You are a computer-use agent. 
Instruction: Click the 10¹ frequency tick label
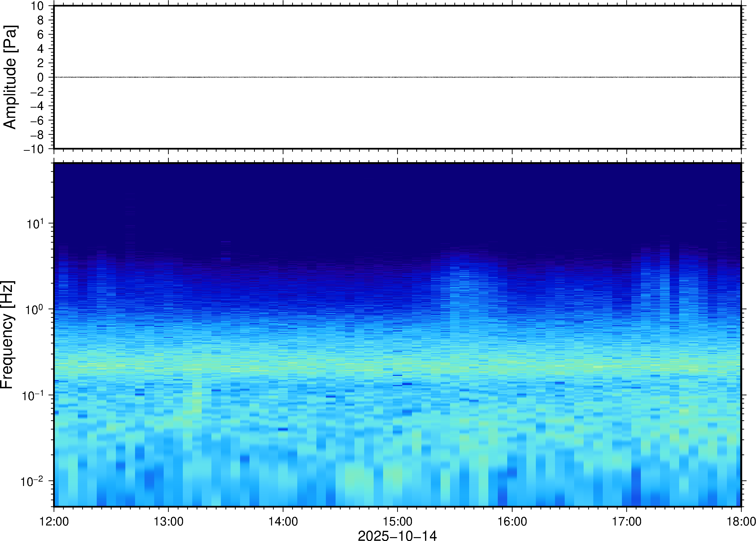[35, 223]
